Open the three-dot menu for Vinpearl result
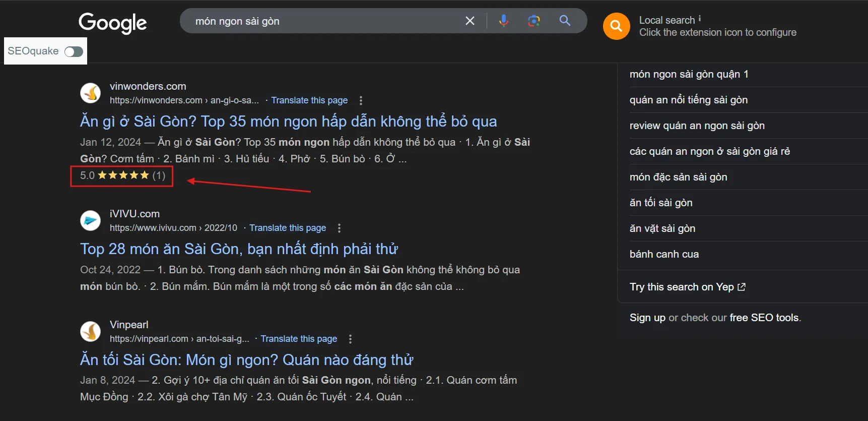The image size is (868, 421). coord(350,339)
